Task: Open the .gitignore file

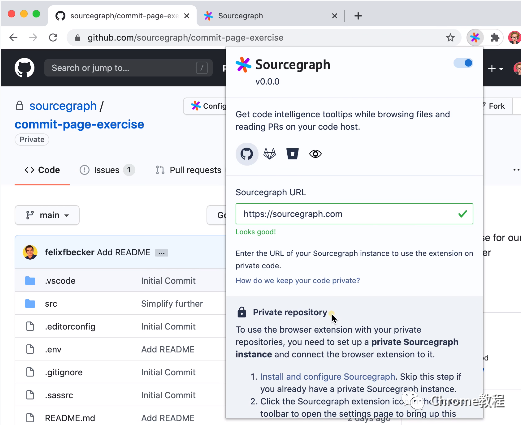Action: pos(64,372)
